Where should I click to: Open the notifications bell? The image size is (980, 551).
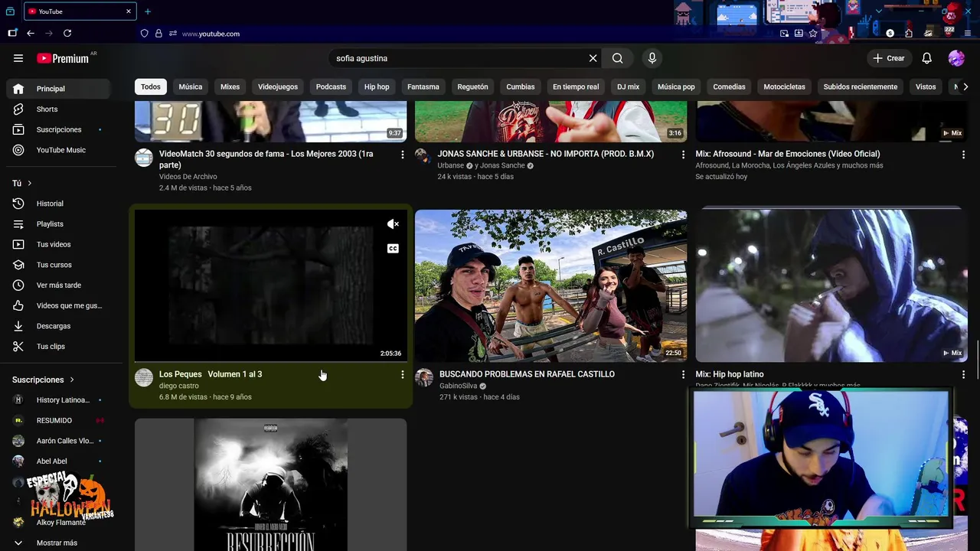coord(926,58)
